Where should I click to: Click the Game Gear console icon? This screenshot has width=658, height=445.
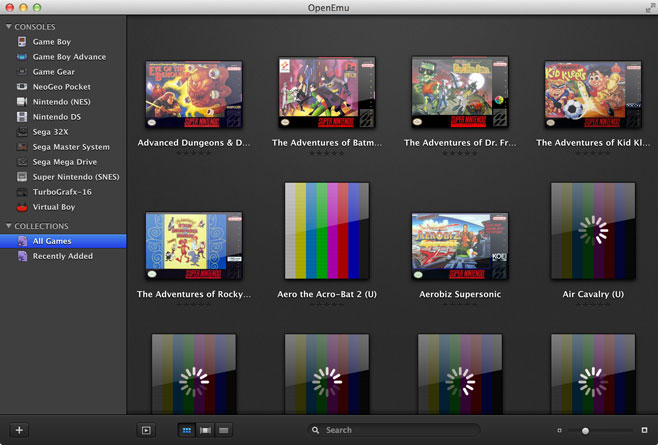[22, 72]
